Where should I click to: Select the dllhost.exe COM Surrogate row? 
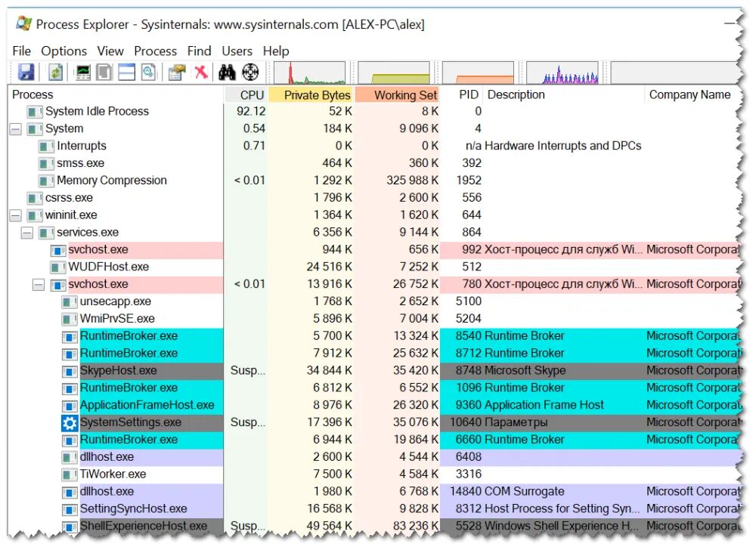pos(374,493)
